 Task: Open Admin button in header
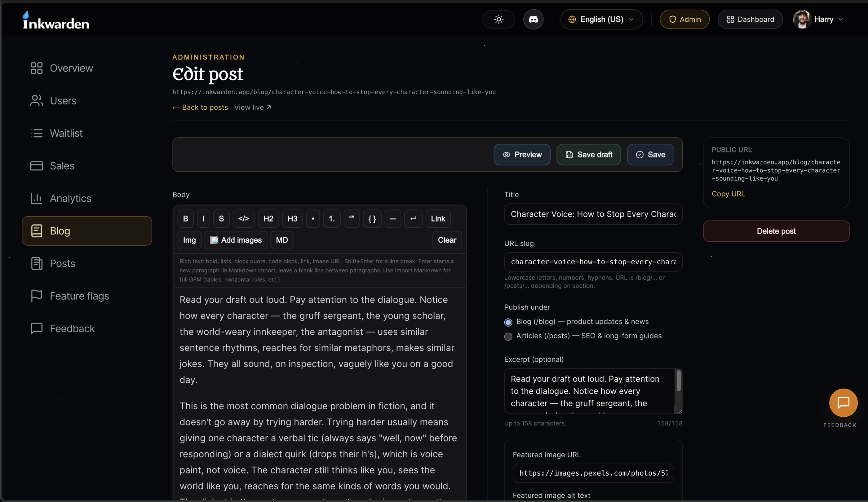684,19
